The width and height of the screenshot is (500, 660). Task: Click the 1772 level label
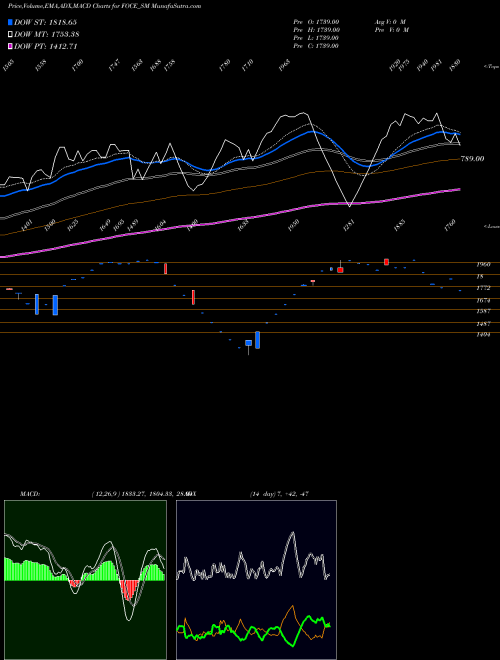coord(483,288)
